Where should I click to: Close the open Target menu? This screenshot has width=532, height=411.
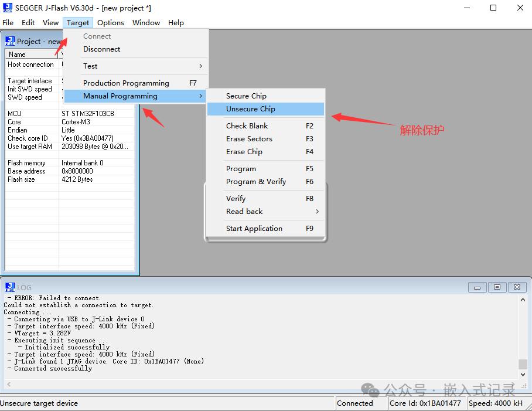78,23
